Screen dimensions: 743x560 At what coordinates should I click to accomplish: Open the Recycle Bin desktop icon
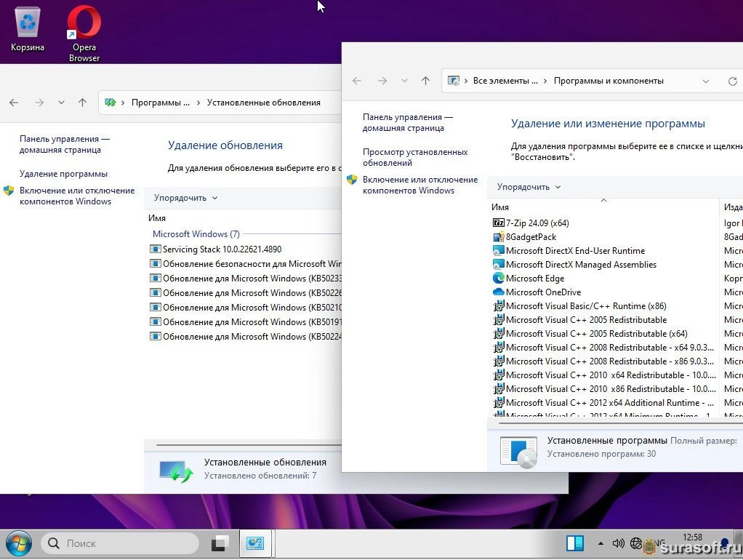(x=28, y=28)
